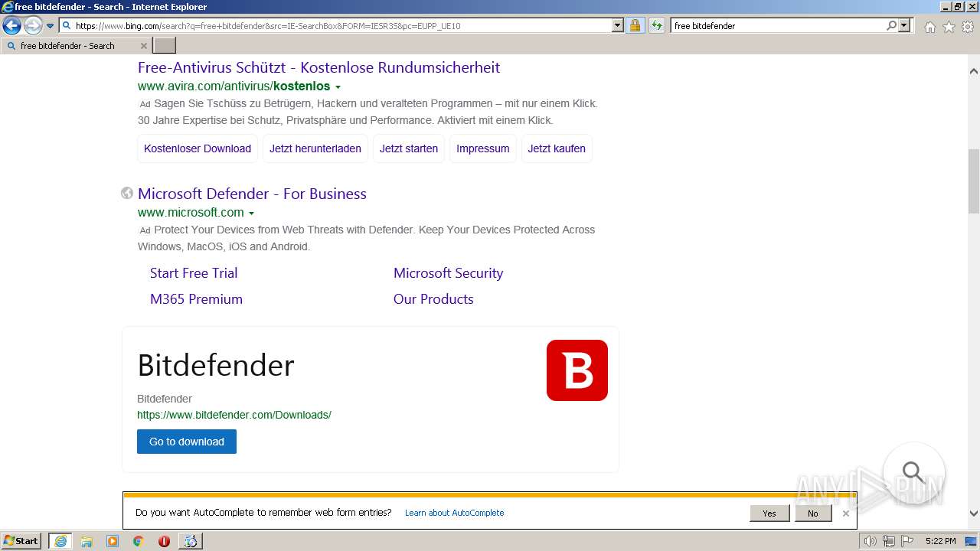Click the last pinned taskbar app icon

[190, 541]
